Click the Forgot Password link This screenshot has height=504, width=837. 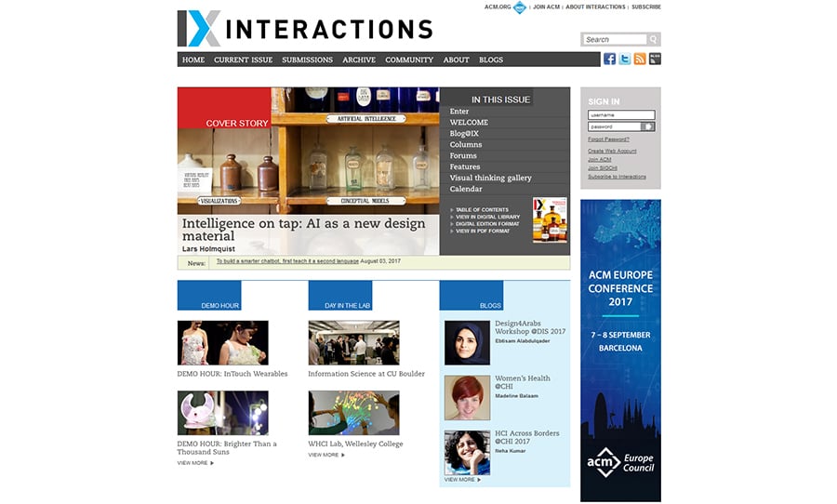[608, 139]
